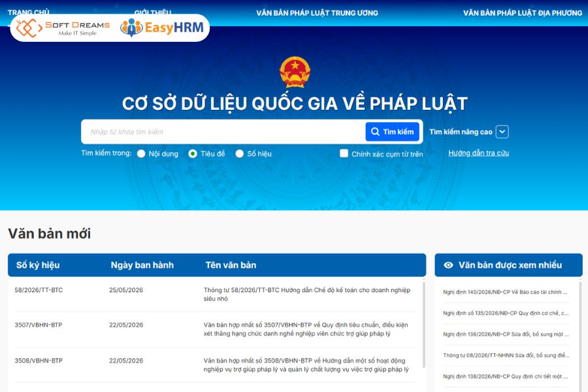Open Văn bản pháp luật trung ương menu
The width and height of the screenshot is (588, 392).
pos(318,13)
